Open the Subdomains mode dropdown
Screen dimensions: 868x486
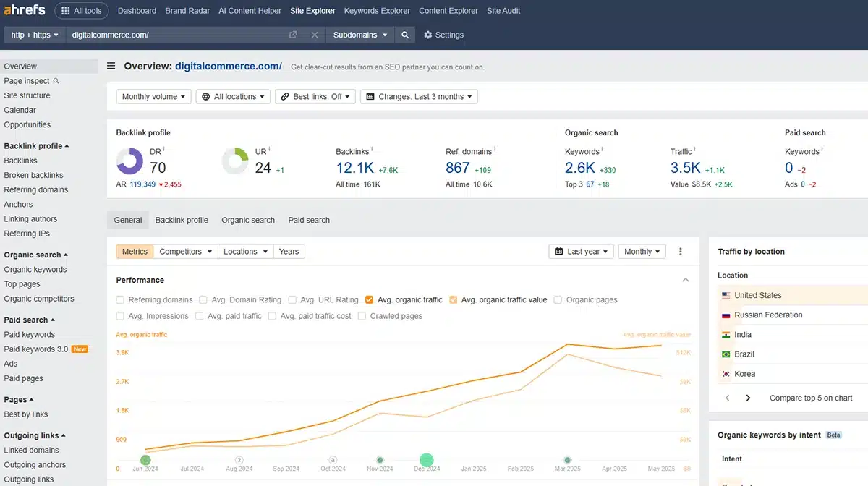pyautogui.click(x=360, y=35)
